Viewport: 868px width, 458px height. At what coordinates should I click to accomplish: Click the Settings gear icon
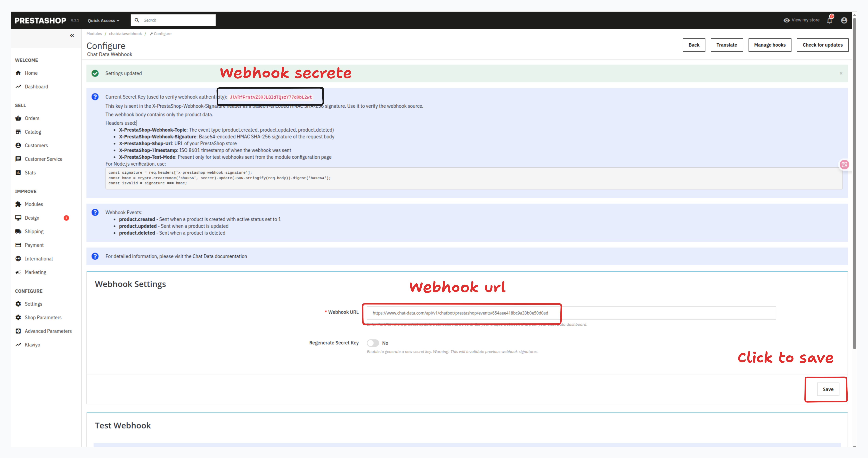(18, 304)
